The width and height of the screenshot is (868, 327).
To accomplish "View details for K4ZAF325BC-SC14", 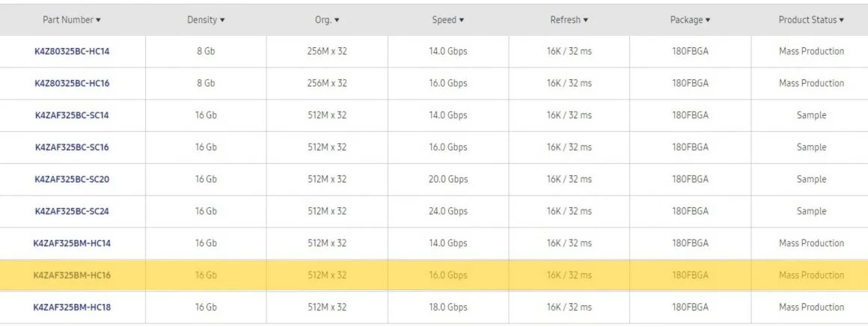I will click(x=72, y=116).
